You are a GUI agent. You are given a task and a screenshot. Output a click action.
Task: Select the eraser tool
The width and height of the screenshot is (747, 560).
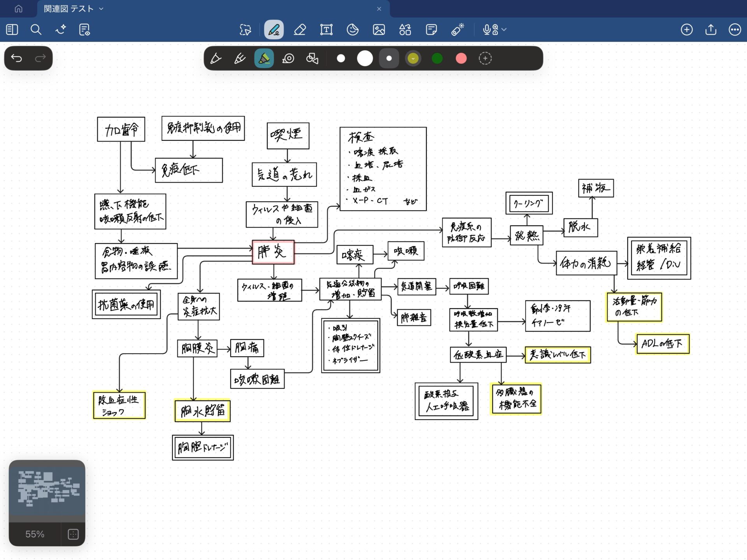pos(300,30)
